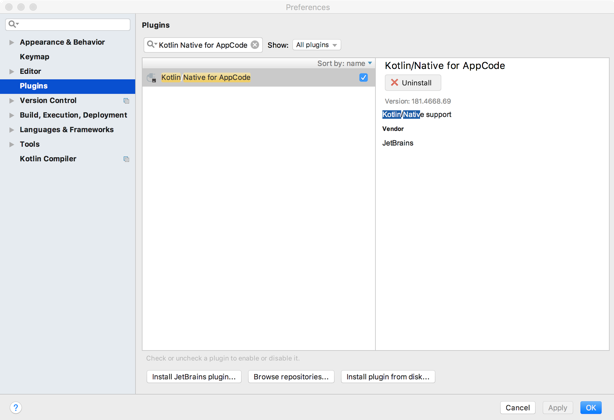
Task: Click the red X icon on Uninstall
Action: (394, 83)
